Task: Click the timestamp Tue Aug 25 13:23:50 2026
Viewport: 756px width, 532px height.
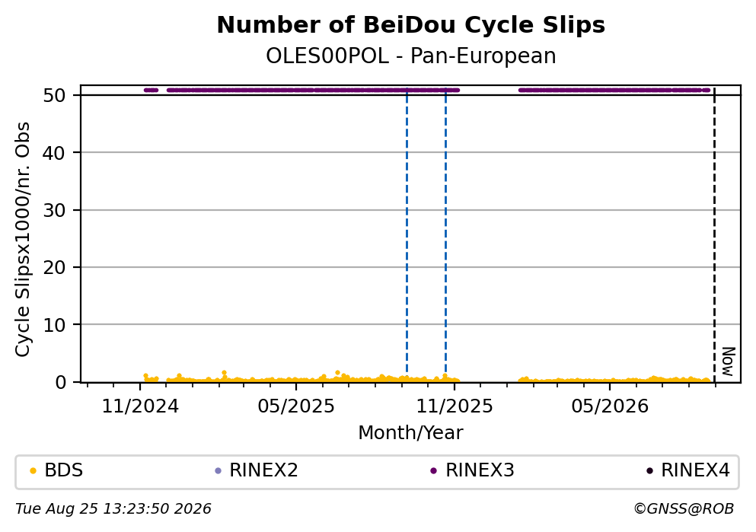Action: (x=113, y=509)
